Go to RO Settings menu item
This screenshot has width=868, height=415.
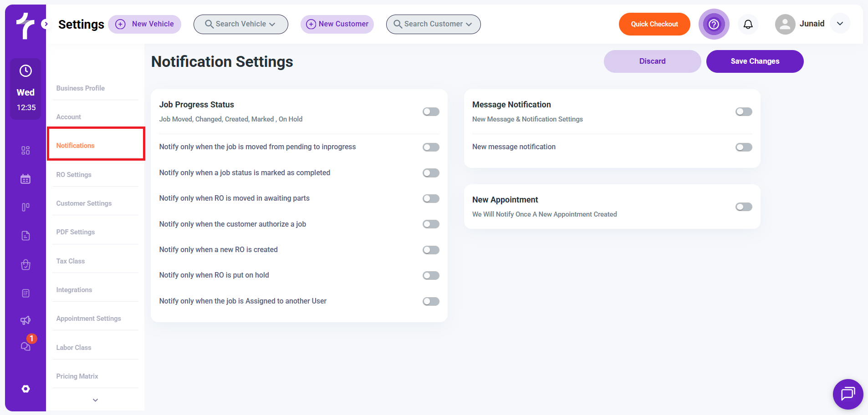[x=74, y=175]
